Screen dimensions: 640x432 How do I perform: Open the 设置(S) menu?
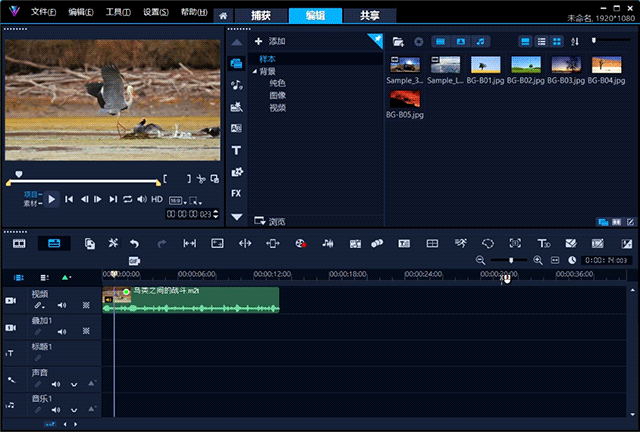coord(156,12)
